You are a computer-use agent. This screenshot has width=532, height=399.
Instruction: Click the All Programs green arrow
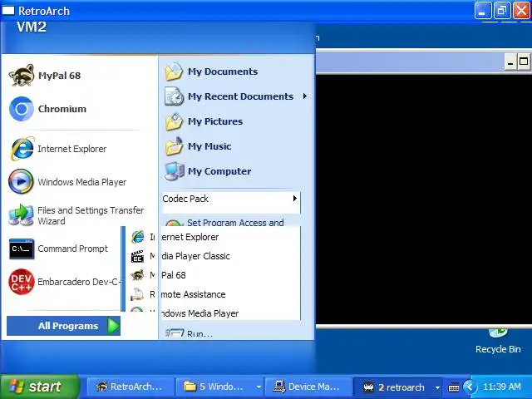tap(113, 326)
